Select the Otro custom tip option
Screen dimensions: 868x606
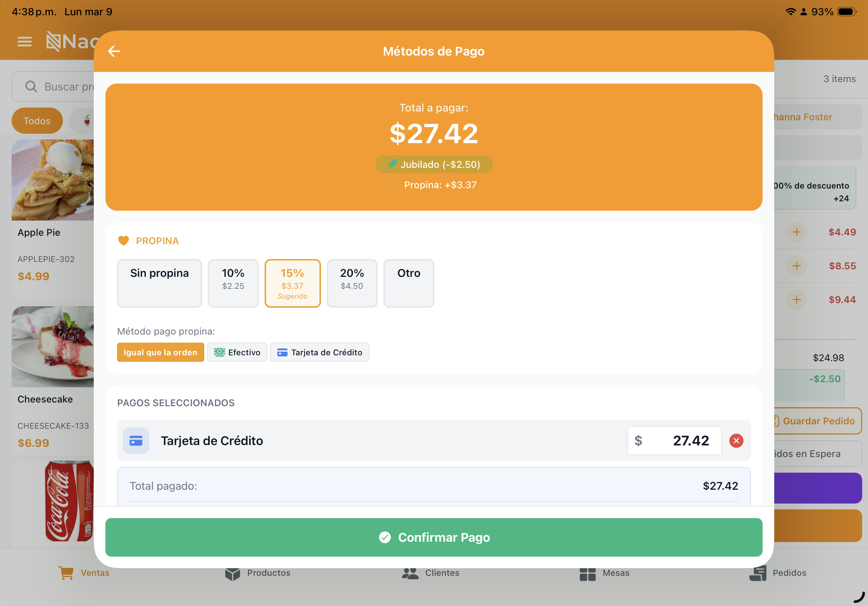click(x=408, y=283)
